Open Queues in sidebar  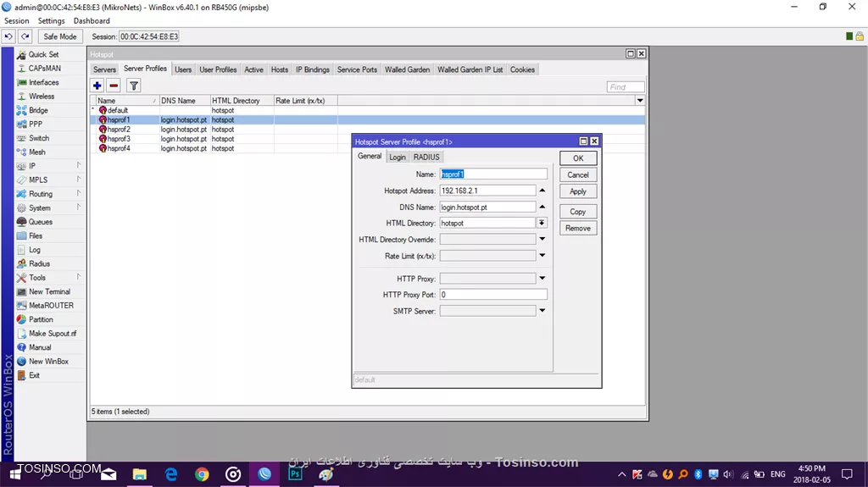(x=41, y=222)
